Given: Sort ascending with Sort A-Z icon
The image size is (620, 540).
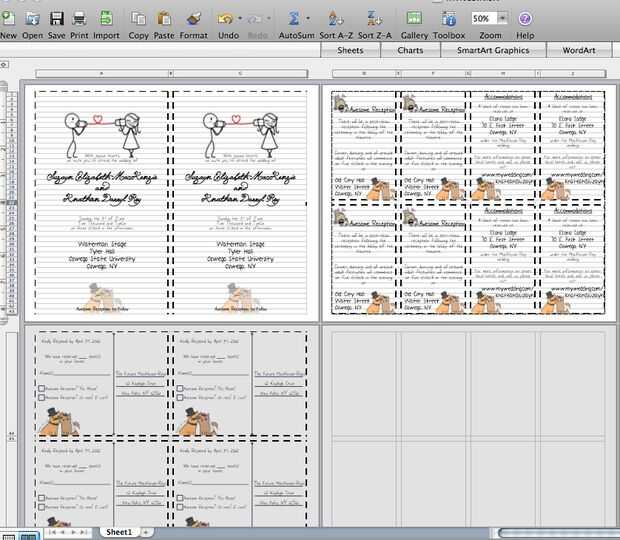Looking at the screenshot, I should pyautogui.click(x=336, y=19).
